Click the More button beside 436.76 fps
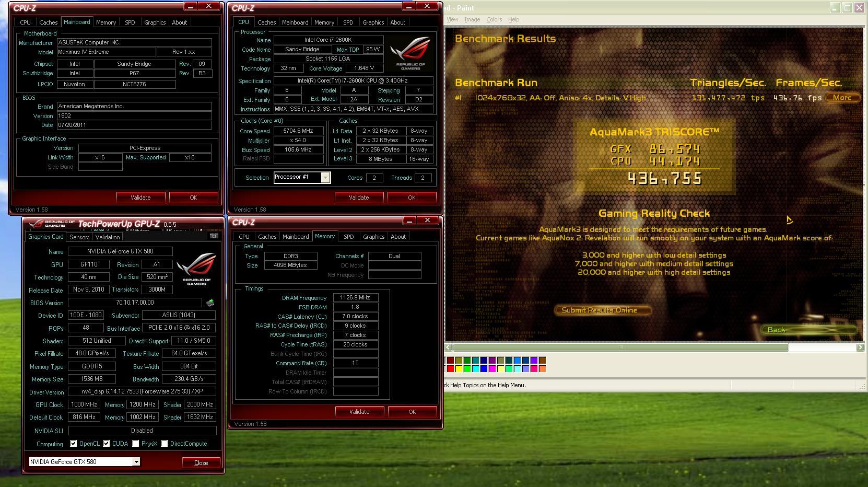This screenshot has width=868, height=487. (x=842, y=98)
